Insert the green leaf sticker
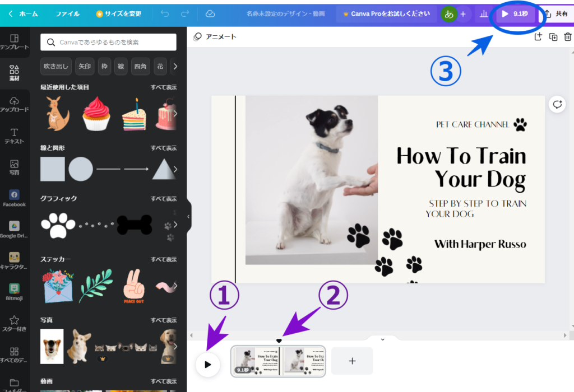Image resolution: width=574 pixels, height=392 pixels. (96, 286)
